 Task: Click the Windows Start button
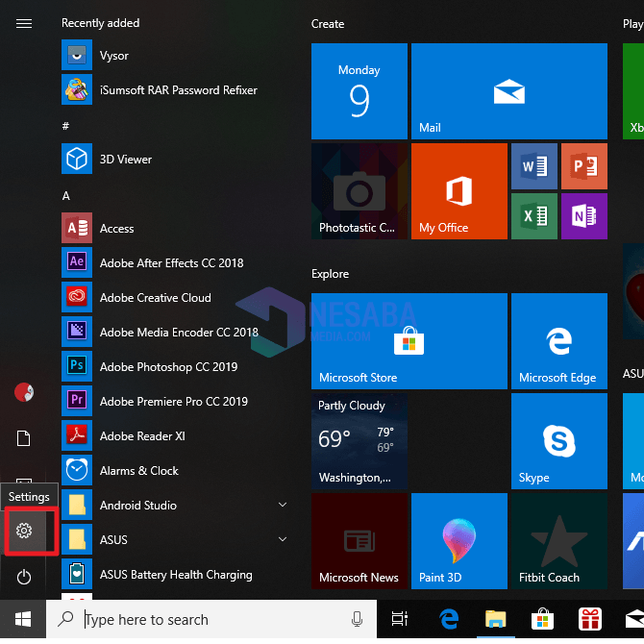[x=23, y=619]
